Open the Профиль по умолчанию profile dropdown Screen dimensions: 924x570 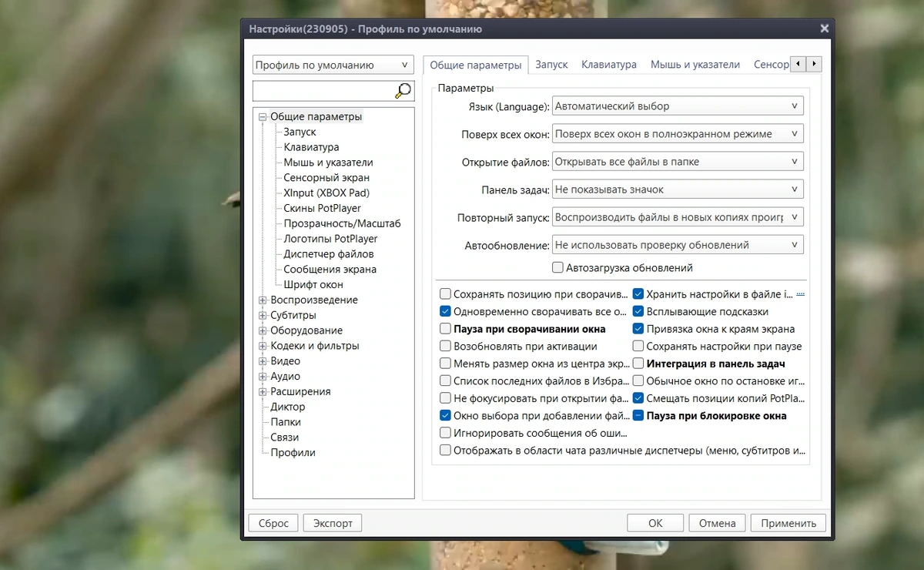point(333,65)
